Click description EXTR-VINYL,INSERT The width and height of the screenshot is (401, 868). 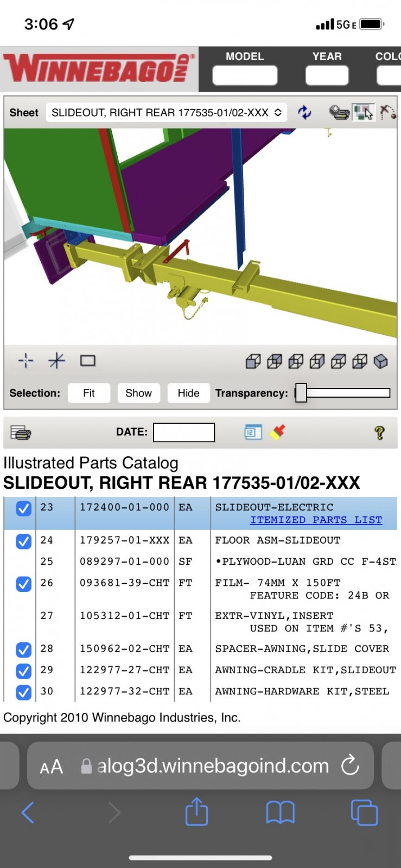tap(274, 616)
